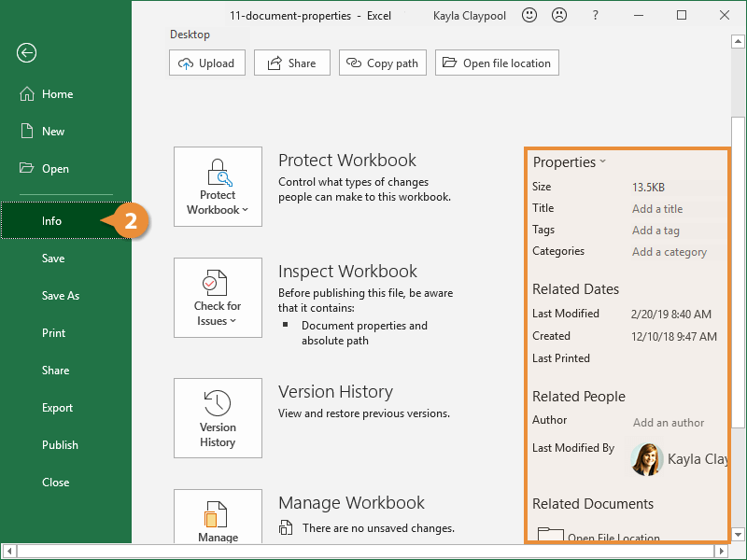This screenshot has height=560, width=747.
Task: Click the Open File Location folder icon
Action: (x=550, y=534)
